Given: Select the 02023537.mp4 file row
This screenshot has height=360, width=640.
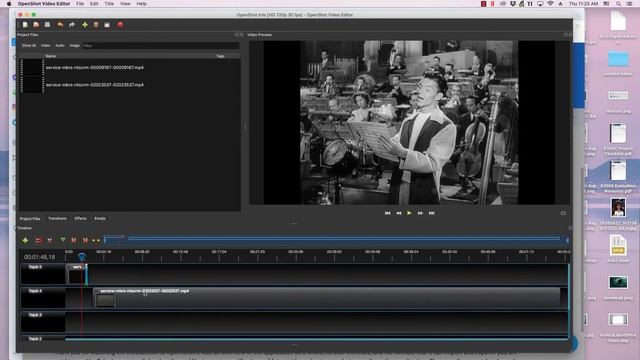Looking at the screenshot, I should click(x=129, y=85).
